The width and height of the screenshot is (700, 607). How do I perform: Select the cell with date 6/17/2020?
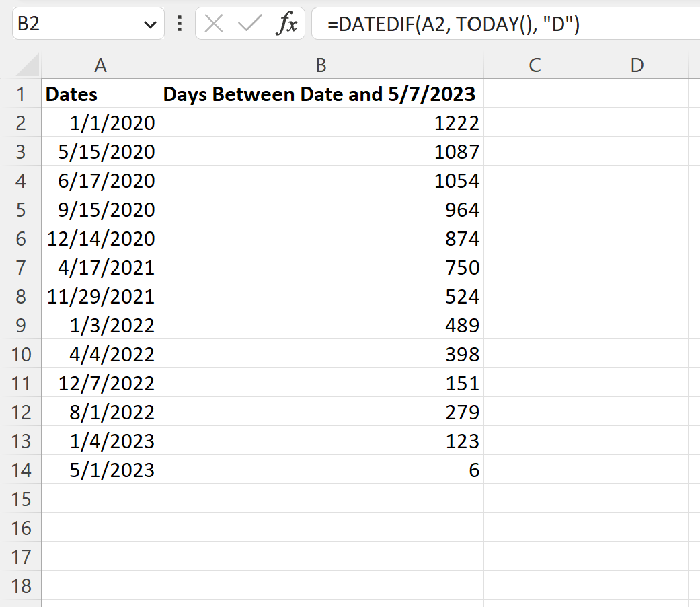tap(100, 180)
